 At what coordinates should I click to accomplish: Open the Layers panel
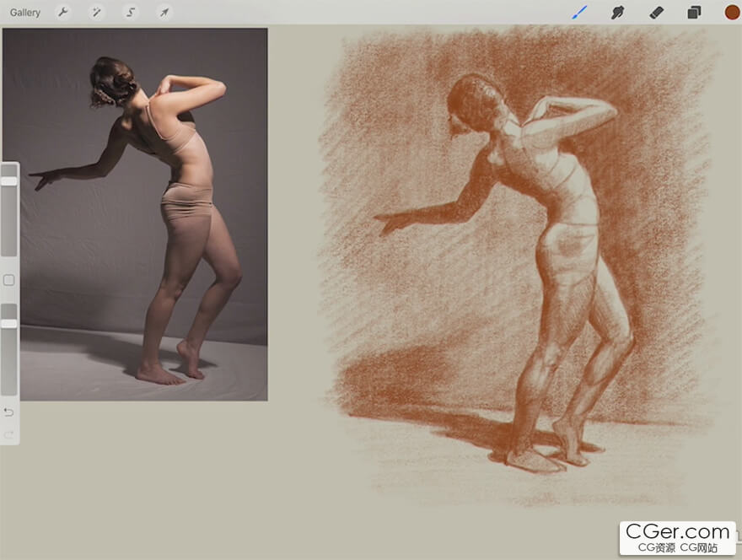[x=694, y=13]
